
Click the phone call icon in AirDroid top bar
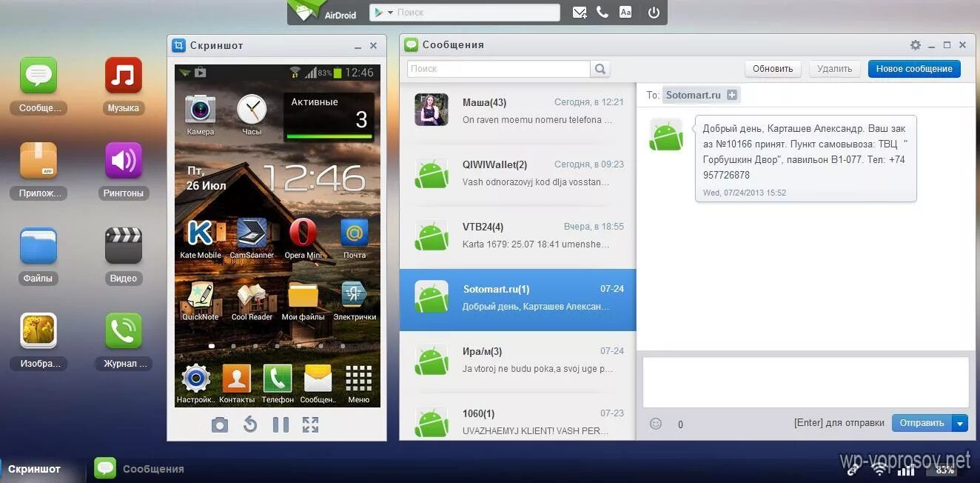tap(603, 13)
